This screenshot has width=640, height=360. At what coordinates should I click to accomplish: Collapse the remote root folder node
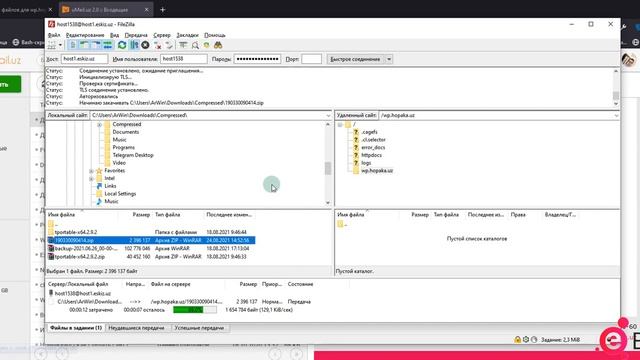pyautogui.click(x=340, y=124)
